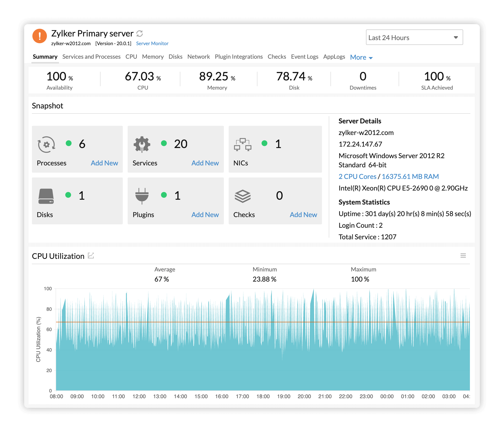Open the Event Logs tab
The width and height of the screenshot is (504, 432).
click(x=305, y=57)
